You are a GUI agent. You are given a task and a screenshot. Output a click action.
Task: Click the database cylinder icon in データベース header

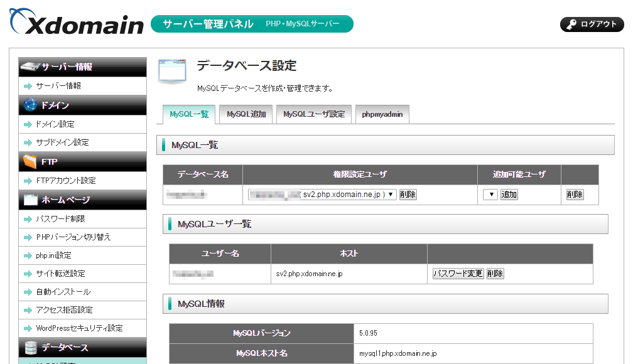(31, 348)
